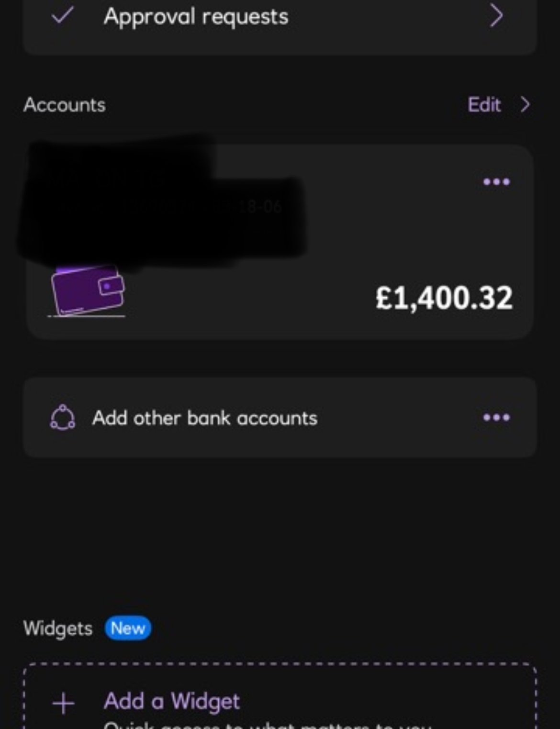The height and width of the screenshot is (729, 560).
Task: Click the checkmark icon beside Approval requests
Action: (62, 15)
